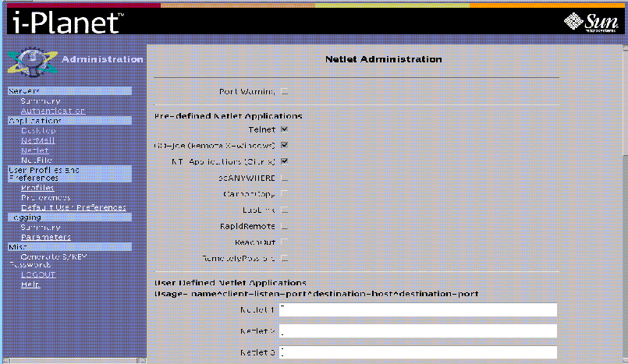Click into the Netlet 1 input field
Image resolution: width=628 pixels, height=364 pixels.
417,309
